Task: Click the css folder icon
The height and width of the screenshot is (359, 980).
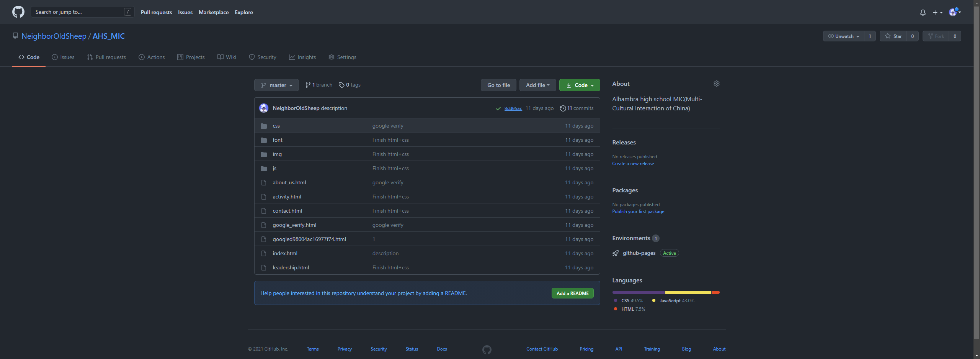Action: click(264, 126)
